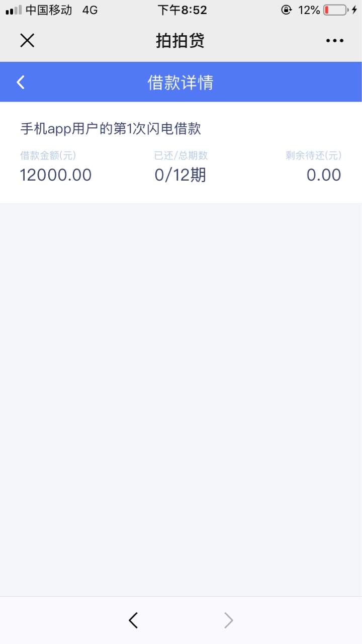362x644 pixels.
Task: Tap the charging bolt indicator
Action: coord(354,10)
